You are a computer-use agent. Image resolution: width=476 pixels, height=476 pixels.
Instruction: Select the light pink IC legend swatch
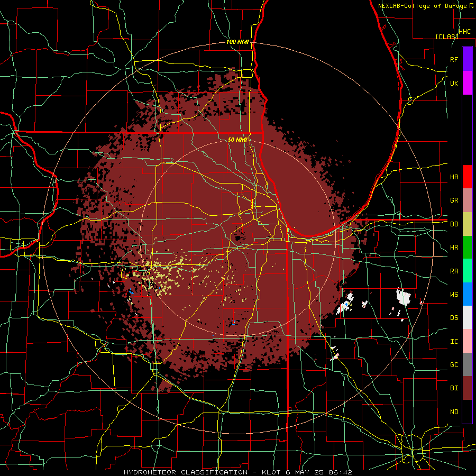(467, 341)
